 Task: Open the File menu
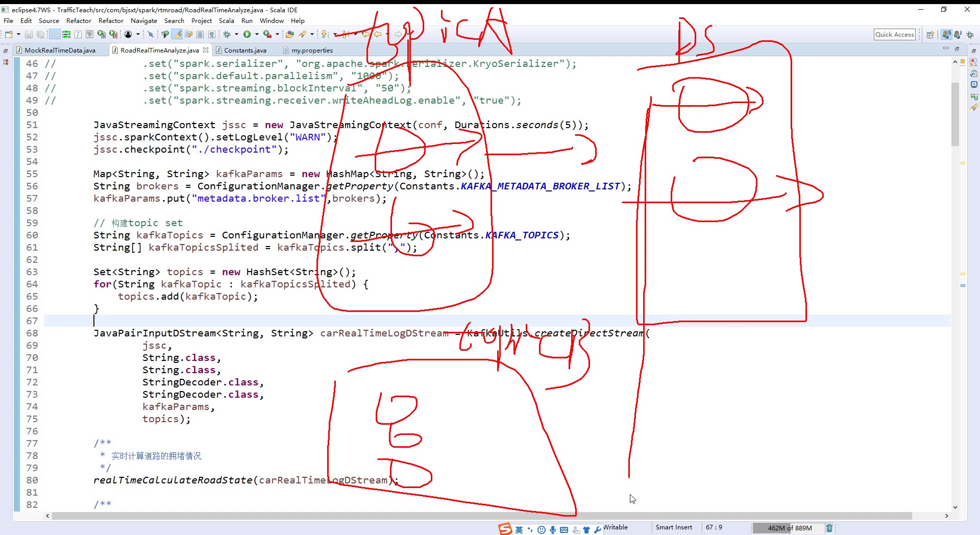(9, 20)
